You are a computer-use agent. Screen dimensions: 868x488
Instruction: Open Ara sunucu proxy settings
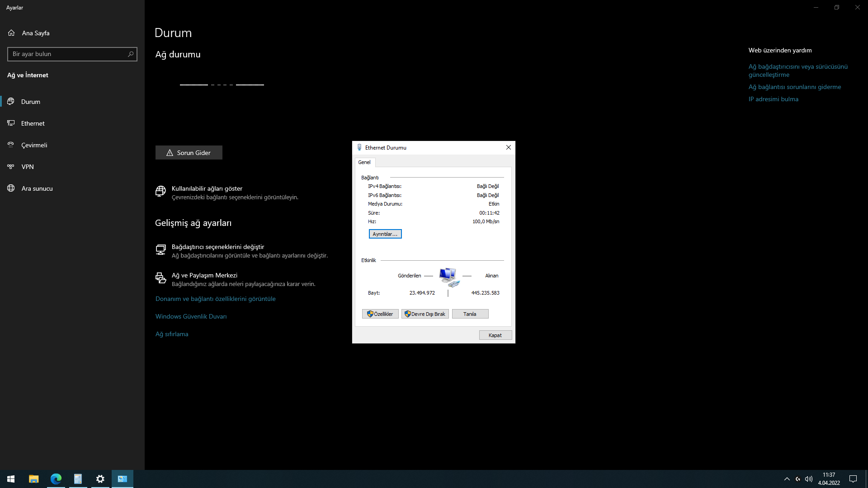[x=37, y=188]
